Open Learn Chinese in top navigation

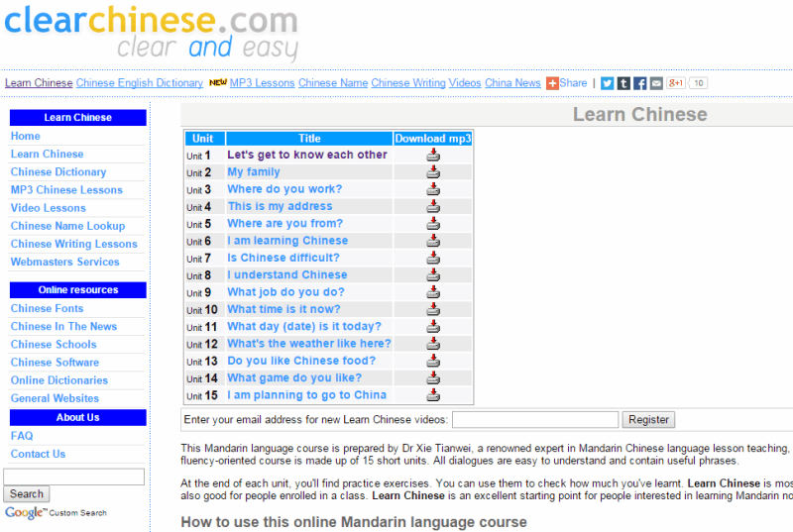pos(39,83)
